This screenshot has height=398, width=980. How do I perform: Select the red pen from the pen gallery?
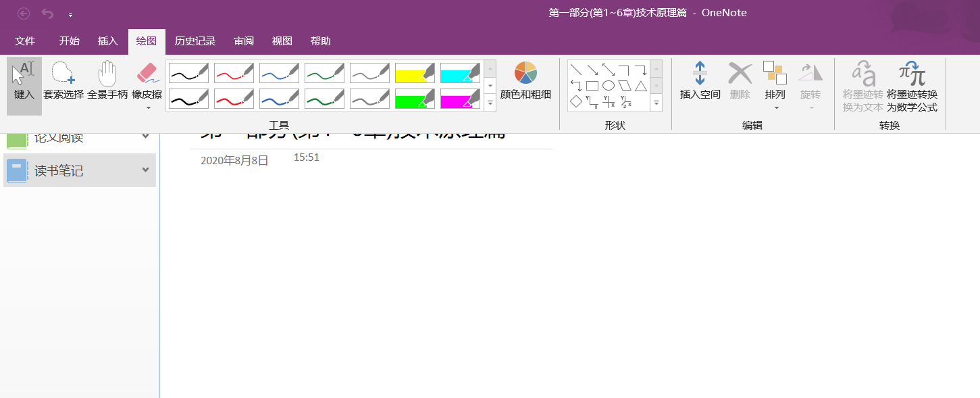[x=233, y=72]
